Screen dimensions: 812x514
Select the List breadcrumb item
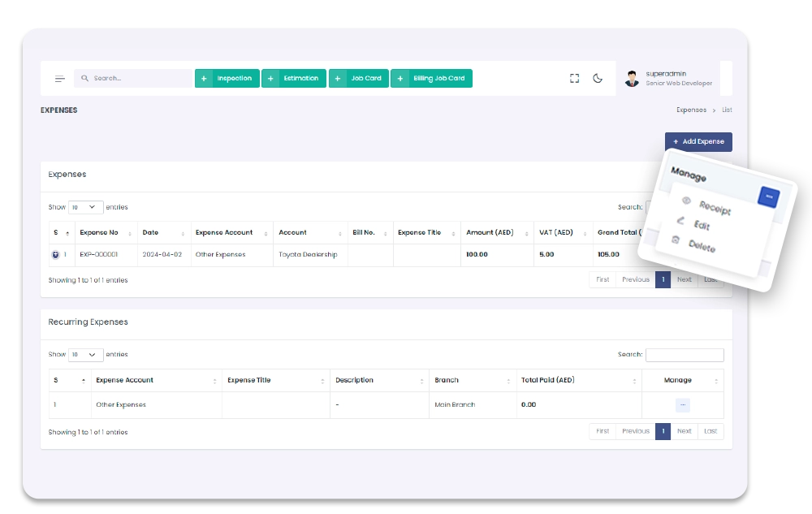click(x=727, y=110)
